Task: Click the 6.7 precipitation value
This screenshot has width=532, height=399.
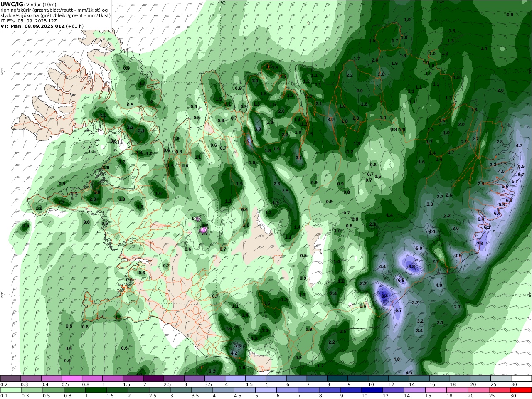Action: (398, 310)
